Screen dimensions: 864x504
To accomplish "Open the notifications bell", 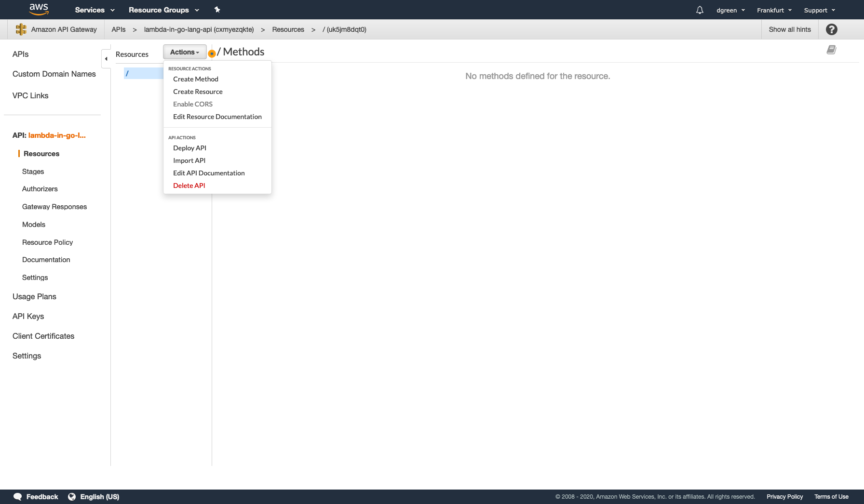I will [x=700, y=10].
